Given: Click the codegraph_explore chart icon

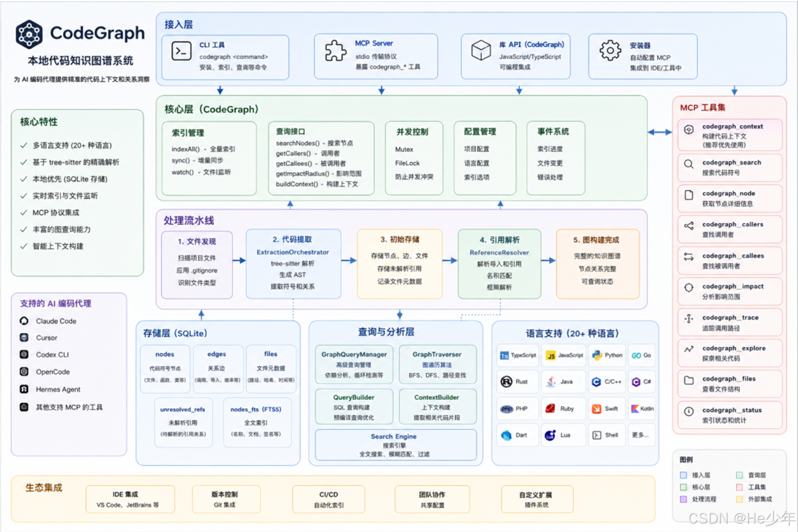Looking at the screenshot, I should click(x=689, y=349).
